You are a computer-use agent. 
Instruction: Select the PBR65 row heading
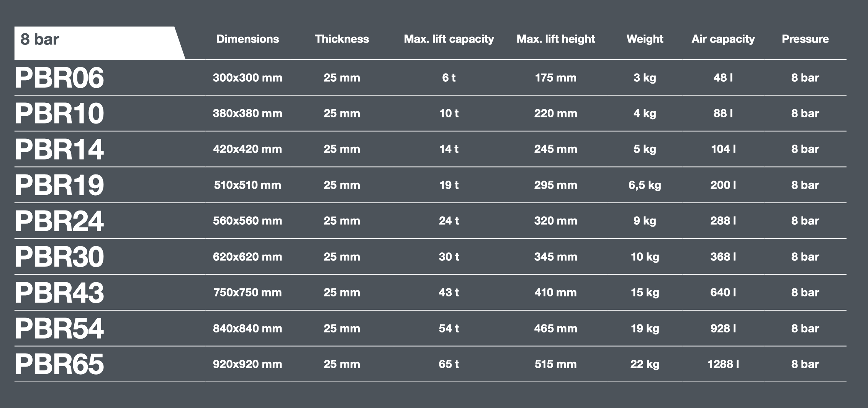pos(59,364)
